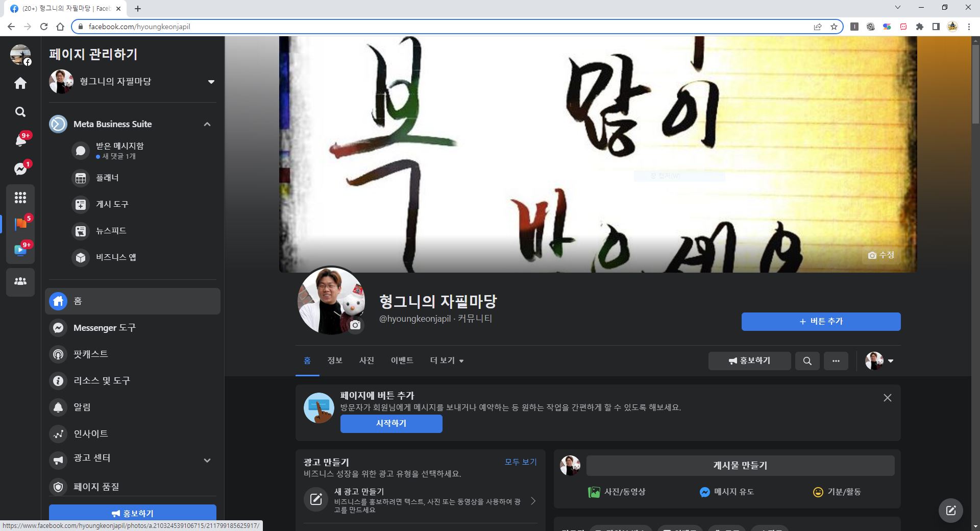This screenshot has width=980, height=531.
Task: Click sidebar bottom 홍보하기 button
Action: click(133, 513)
